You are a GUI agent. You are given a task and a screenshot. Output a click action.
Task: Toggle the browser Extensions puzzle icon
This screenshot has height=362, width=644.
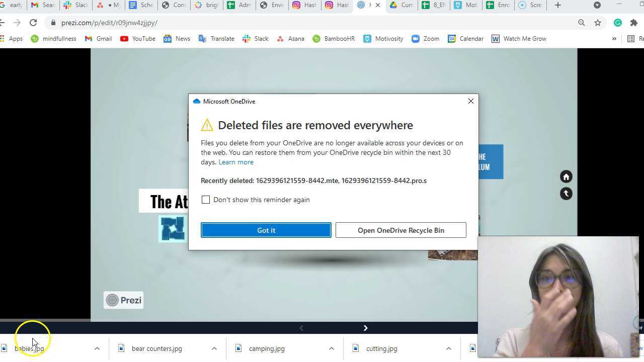(x=634, y=23)
